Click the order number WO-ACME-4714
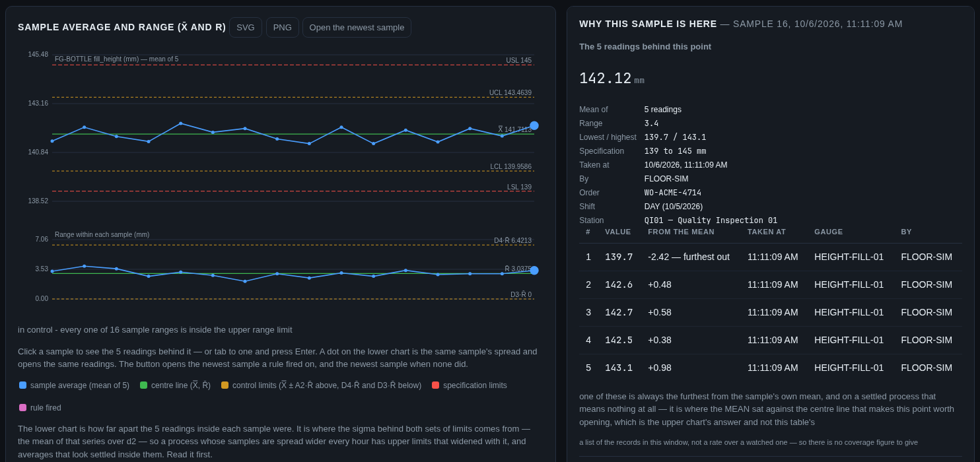The height and width of the screenshot is (462, 980). (x=673, y=193)
